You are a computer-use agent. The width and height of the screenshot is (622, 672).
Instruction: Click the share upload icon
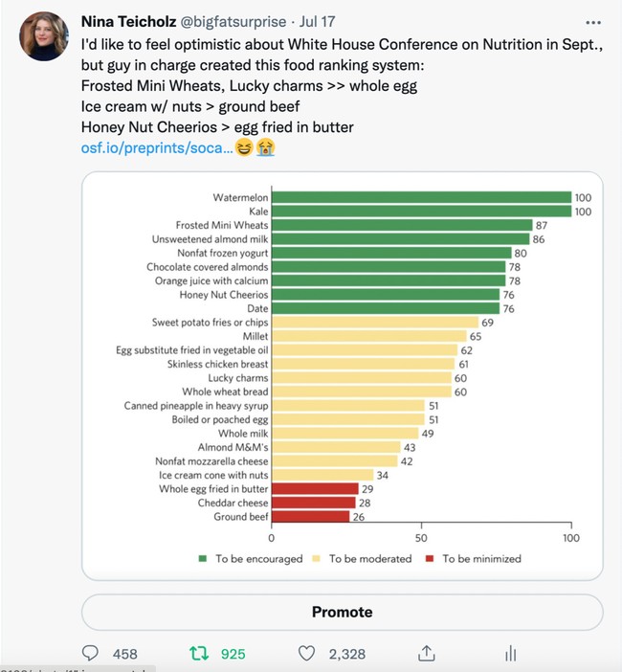pyautogui.click(x=426, y=654)
